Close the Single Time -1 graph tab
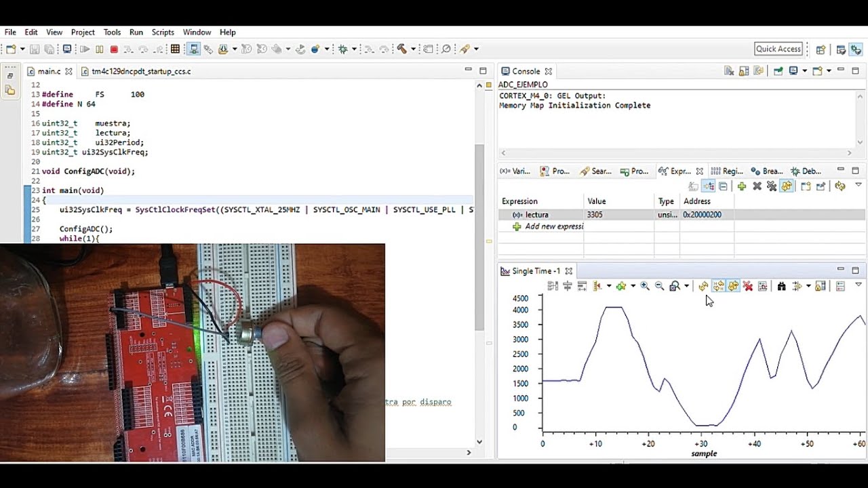This screenshot has width=868, height=488. pos(569,271)
